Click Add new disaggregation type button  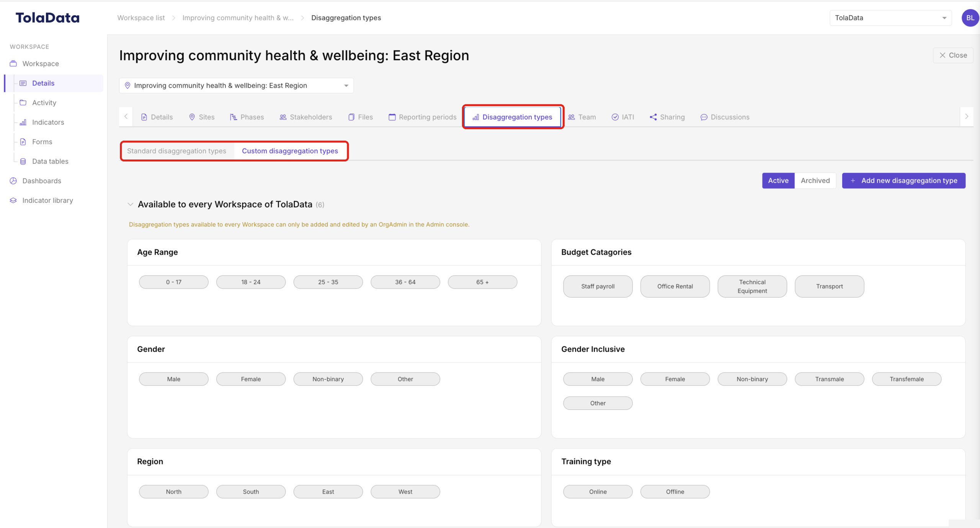tap(903, 181)
